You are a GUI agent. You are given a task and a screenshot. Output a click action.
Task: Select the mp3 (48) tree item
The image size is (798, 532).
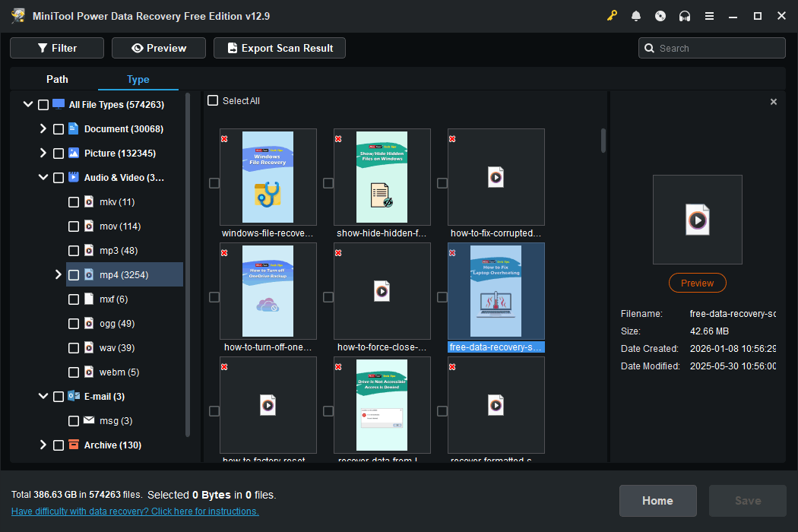pyautogui.click(x=119, y=251)
